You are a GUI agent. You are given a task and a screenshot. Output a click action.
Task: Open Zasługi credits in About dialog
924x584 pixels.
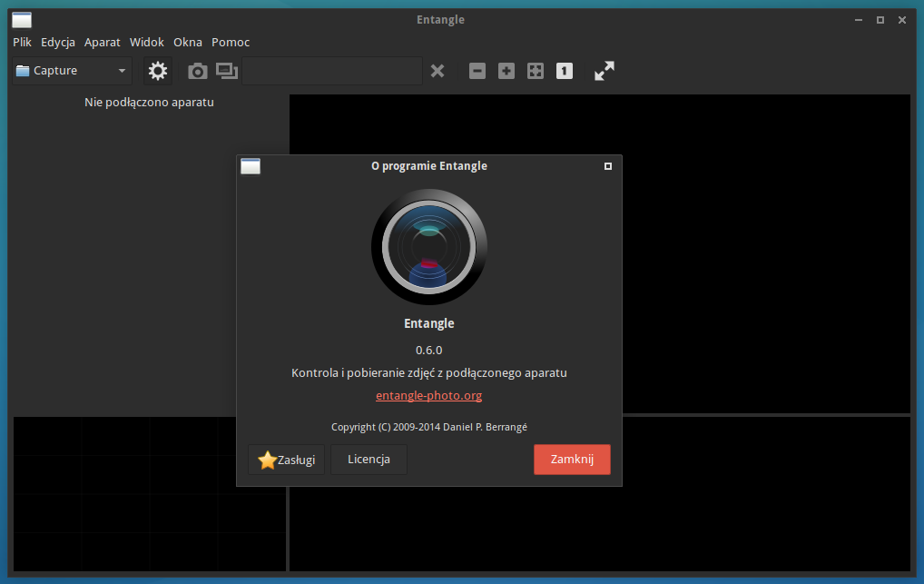[287, 460]
